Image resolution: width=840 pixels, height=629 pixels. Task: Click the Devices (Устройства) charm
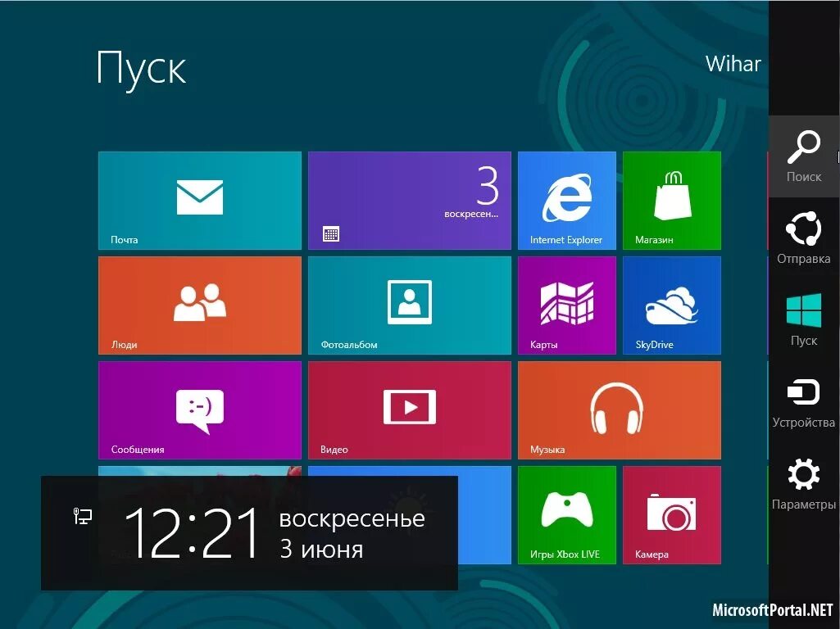click(x=804, y=402)
